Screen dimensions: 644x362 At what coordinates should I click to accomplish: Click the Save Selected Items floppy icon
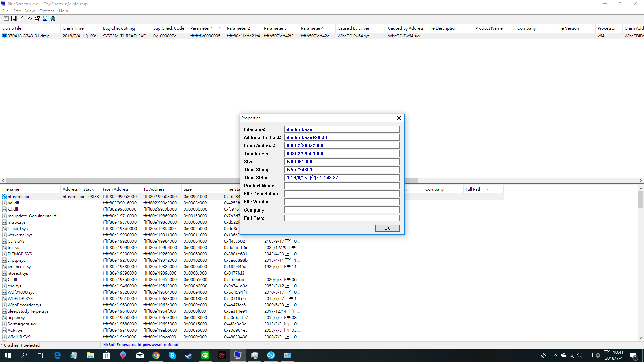click(x=14, y=19)
